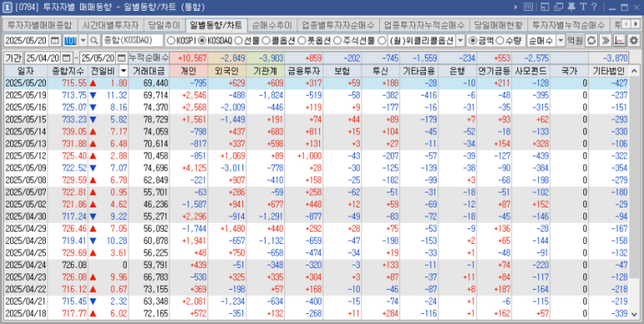Click the scrollbar down arrow at table bottom
644x324 pixels.
(x=634, y=314)
